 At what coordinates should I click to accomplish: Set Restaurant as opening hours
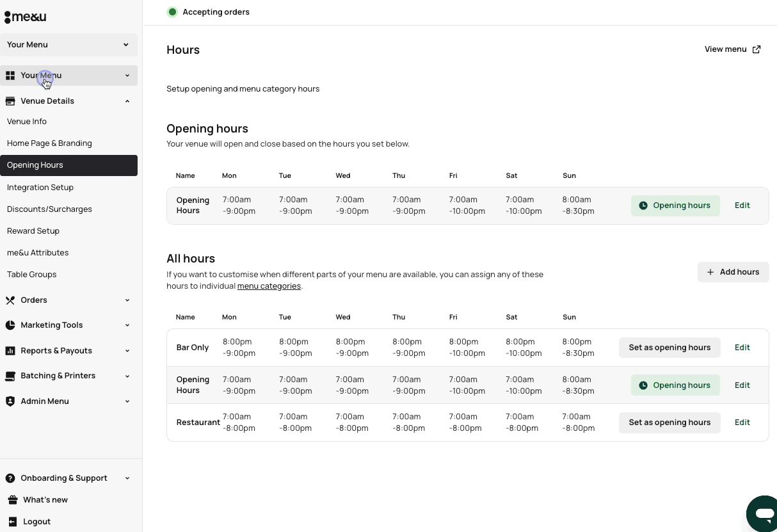[669, 423]
